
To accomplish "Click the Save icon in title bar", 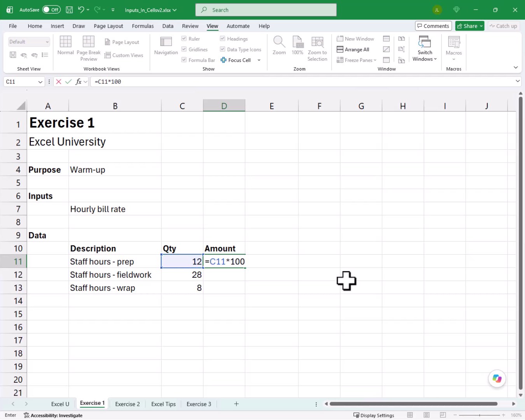I will tap(69, 10).
